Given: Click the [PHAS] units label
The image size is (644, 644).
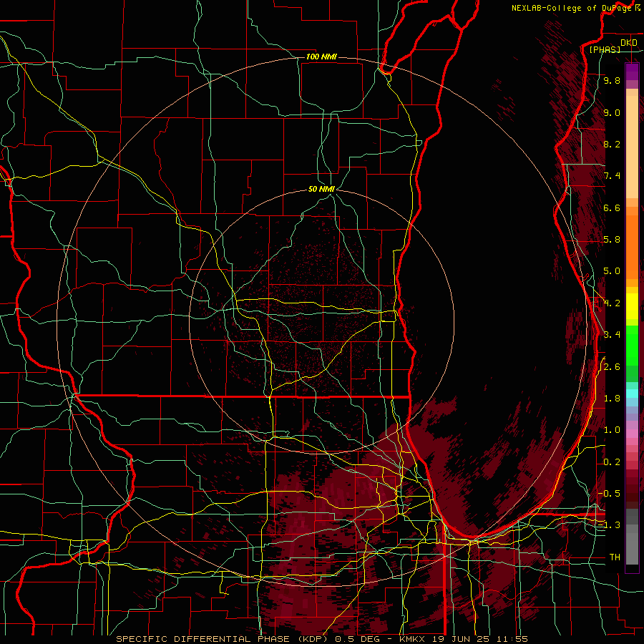Looking at the screenshot, I should pos(605,50).
